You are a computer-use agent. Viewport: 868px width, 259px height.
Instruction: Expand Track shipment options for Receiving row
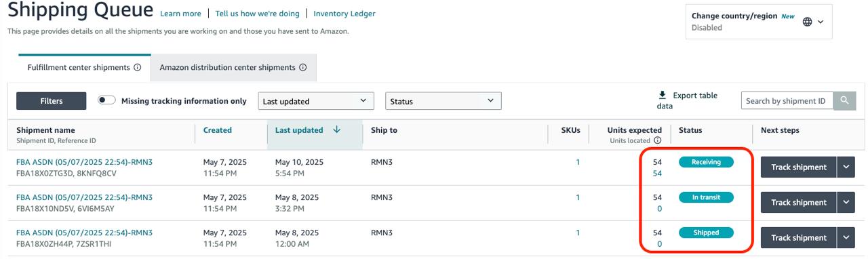coord(846,167)
